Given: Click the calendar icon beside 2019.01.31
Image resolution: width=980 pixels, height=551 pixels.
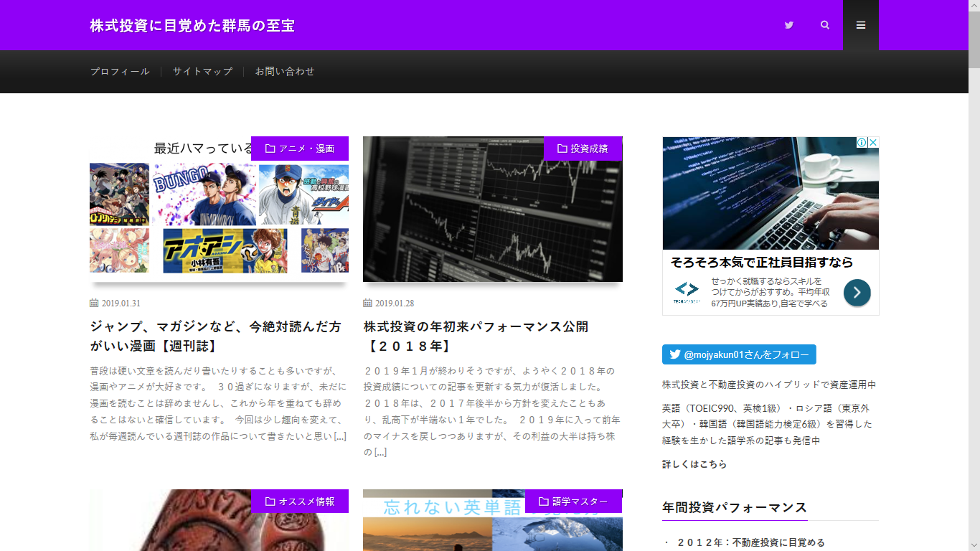Looking at the screenshot, I should pyautogui.click(x=94, y=303).
